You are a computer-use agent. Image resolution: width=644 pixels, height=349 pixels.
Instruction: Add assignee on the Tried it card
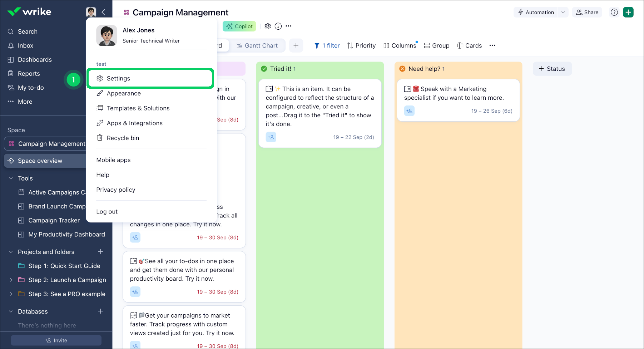271,137
